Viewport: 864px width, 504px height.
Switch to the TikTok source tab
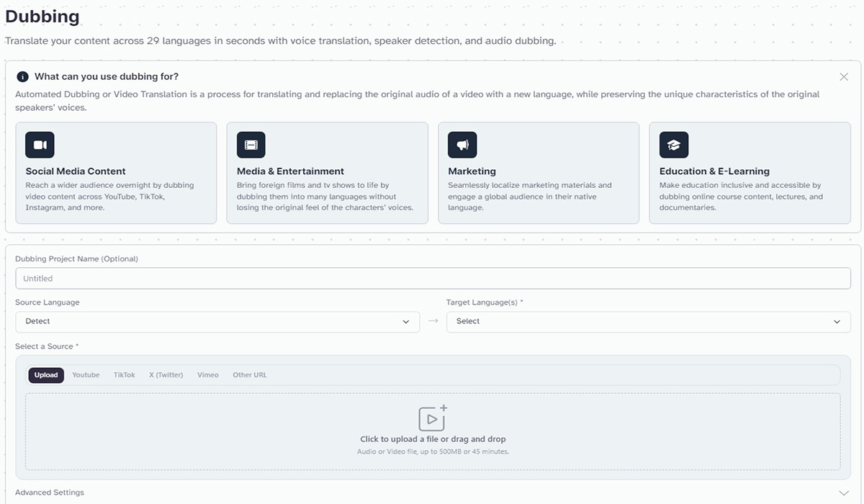pos(124,375)
